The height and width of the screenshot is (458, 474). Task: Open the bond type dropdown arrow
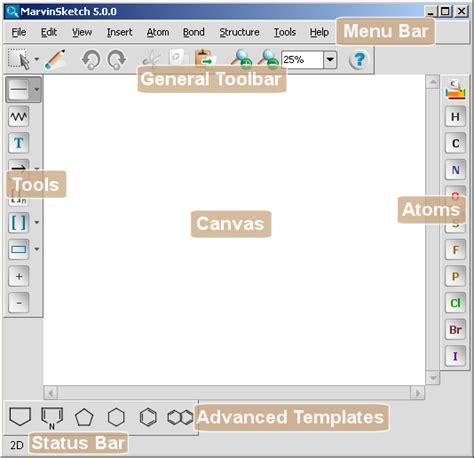click(x=37, y=89)
